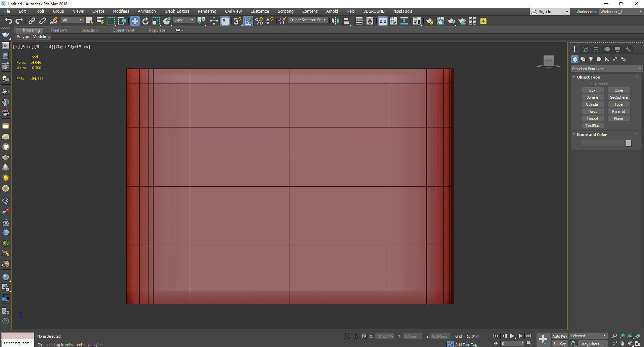Screen dimensions: 644x347
Task: Click Zoom Extents in viewport navigation
Action: tap(630, 336)
